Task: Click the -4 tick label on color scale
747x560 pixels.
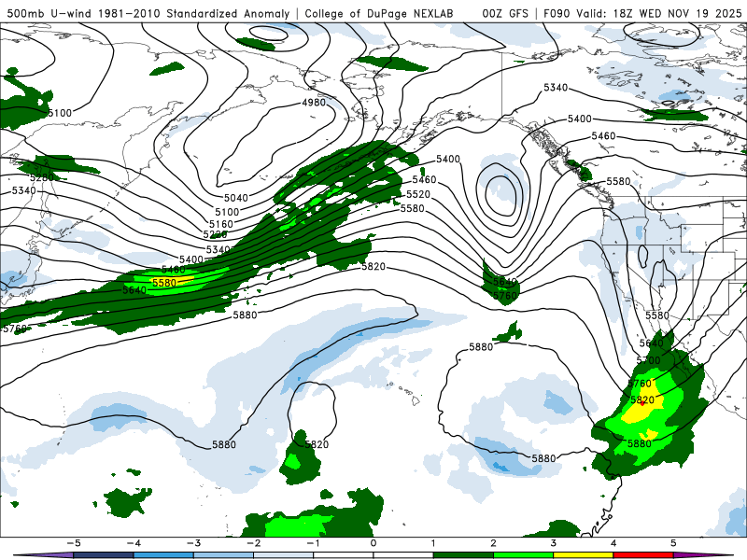Action: point(134,543)
